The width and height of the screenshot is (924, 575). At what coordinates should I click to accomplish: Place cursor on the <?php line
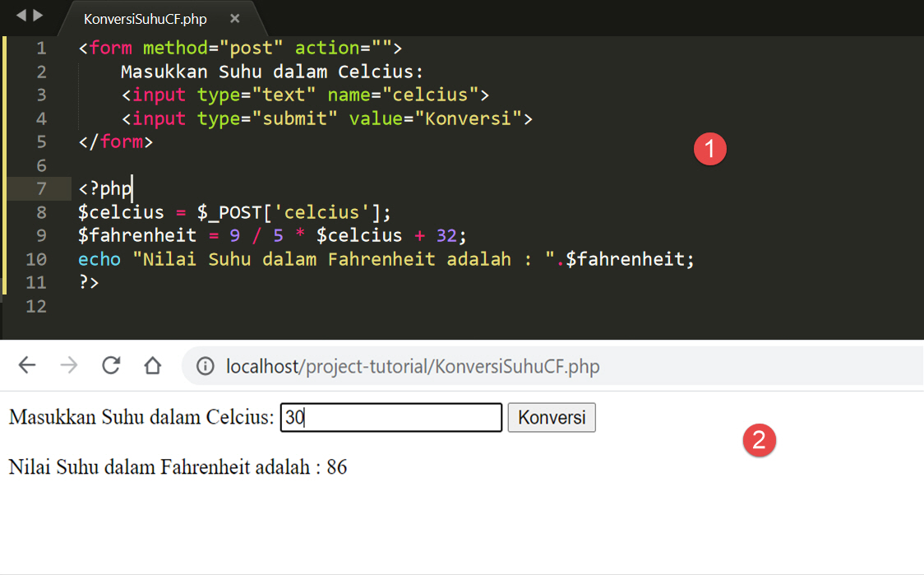pos(105,188)
